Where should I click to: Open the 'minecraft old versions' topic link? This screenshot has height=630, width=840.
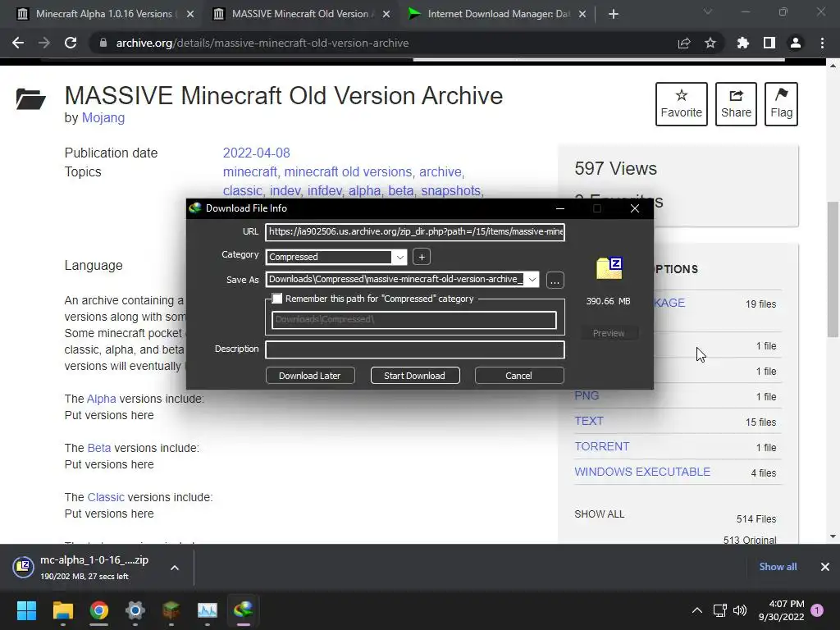coord(348,172)
